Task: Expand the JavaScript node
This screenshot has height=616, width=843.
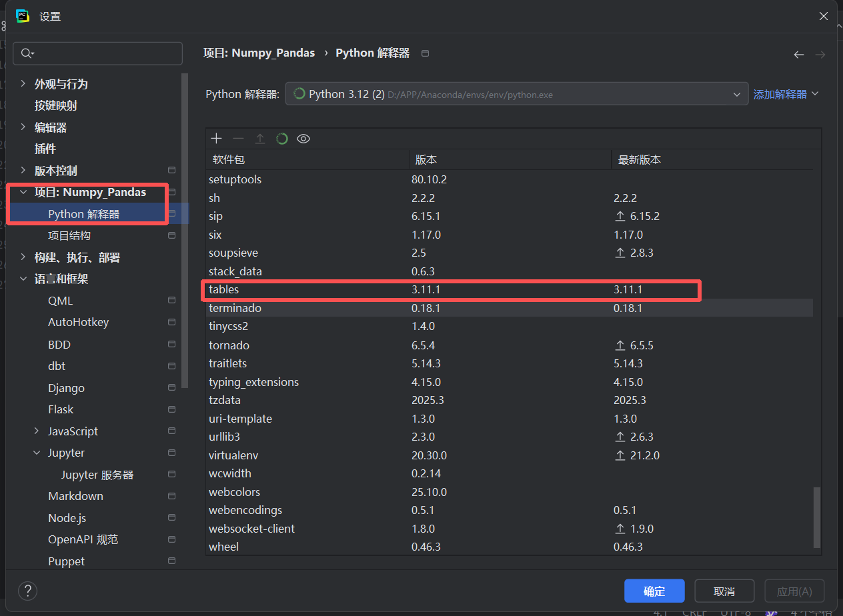Action: pos(37,431)
